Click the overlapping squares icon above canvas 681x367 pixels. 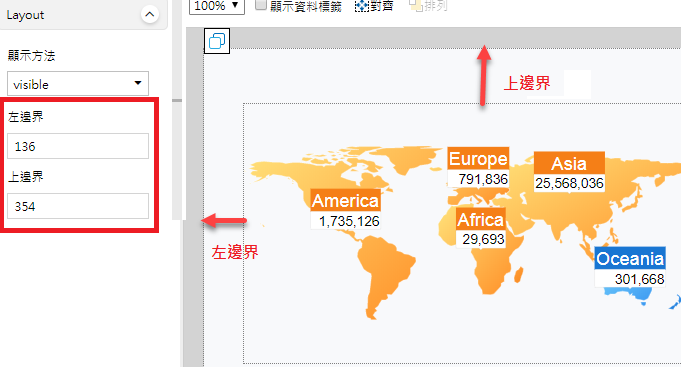pos(217,41)
